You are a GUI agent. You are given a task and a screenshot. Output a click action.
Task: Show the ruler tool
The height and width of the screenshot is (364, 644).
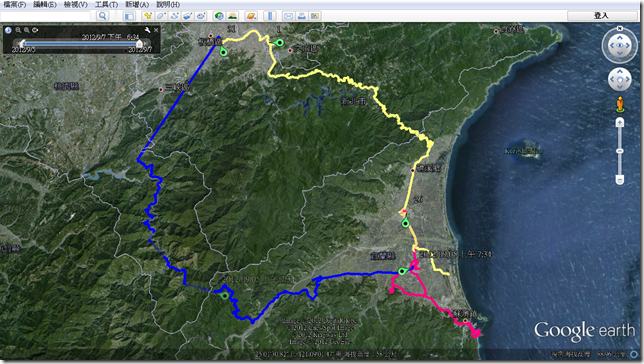pyautogui.click(x=269, y=16)
